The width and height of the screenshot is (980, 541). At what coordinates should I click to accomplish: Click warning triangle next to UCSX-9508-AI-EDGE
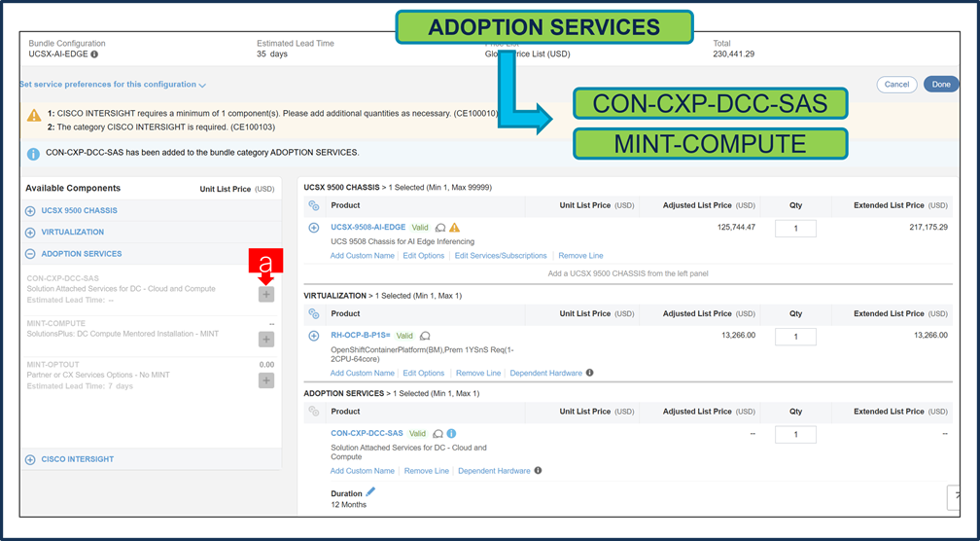454,228
